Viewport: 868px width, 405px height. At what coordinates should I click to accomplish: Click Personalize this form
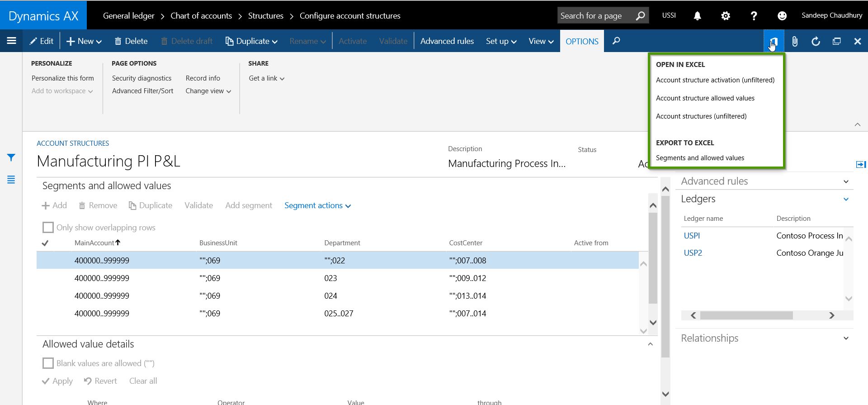pyautogui.click(x=63, y=78)
